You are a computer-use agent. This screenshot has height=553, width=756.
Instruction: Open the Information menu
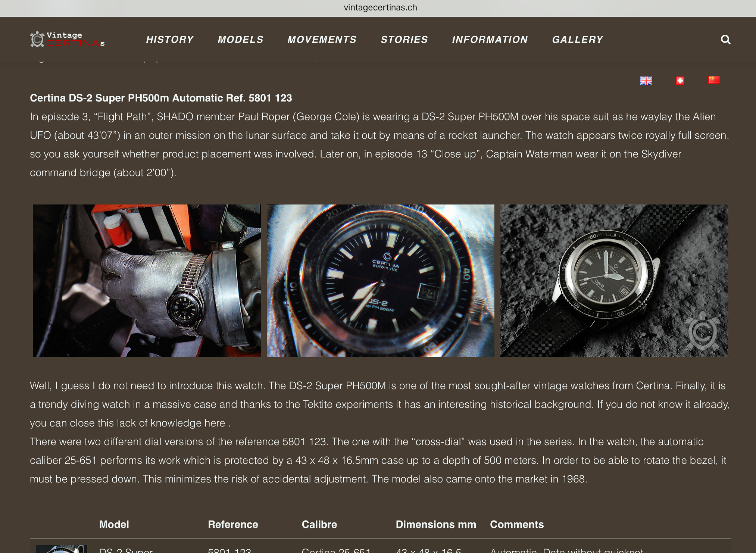pyautogui.click(x=490, y=40)
